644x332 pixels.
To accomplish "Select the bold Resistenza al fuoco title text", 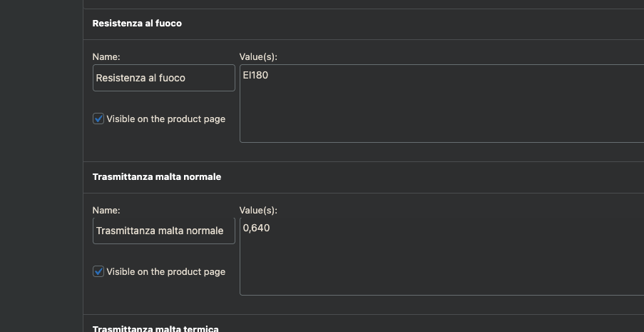I will click(137, 24).
